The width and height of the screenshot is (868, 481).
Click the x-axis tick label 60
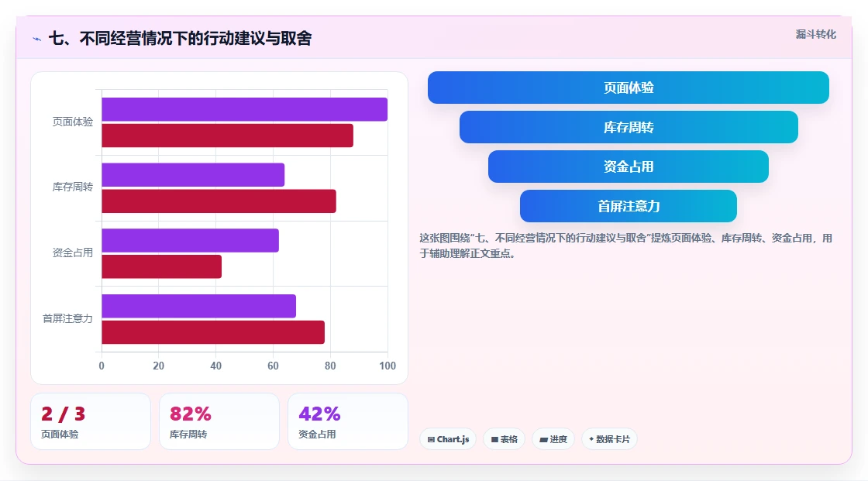click(273, 366)
